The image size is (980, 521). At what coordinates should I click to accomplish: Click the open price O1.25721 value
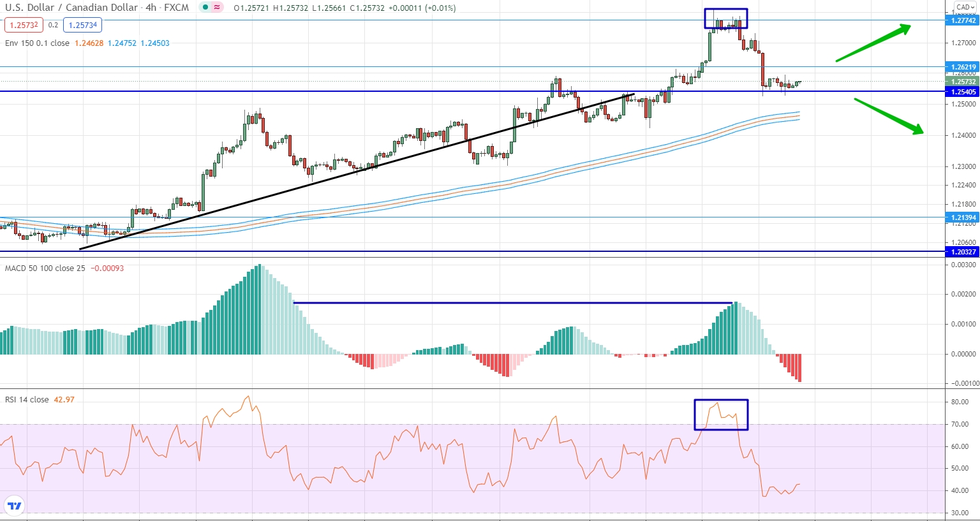251,8
